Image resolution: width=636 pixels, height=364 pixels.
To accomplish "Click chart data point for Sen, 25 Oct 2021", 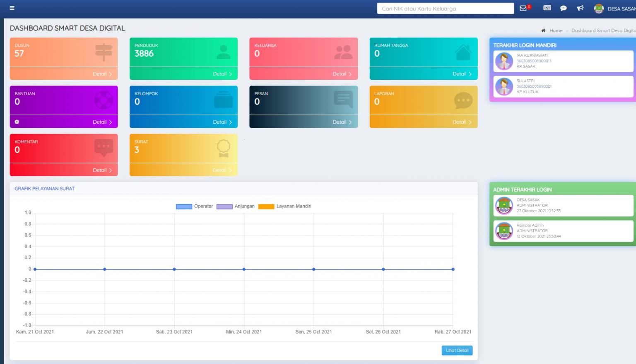I will coord(314,269).
